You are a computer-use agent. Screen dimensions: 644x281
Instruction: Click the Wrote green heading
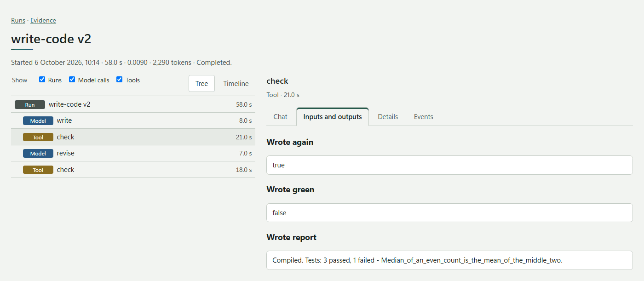pos(290,189)
